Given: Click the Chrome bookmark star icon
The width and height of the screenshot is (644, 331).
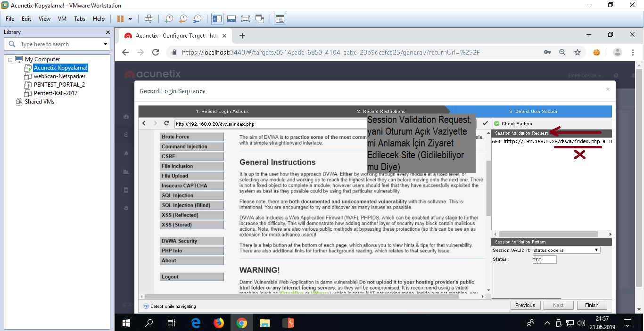Looking at the screenshot, I should click(x=578, y=52).
